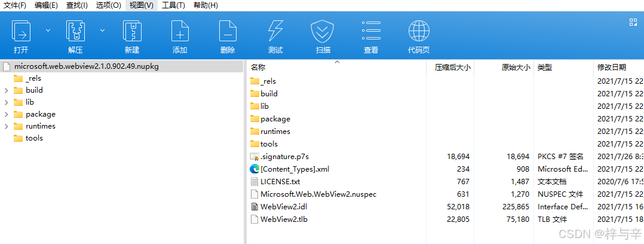
Task: Select lib folder label in left tree
Action: [30, 102]
